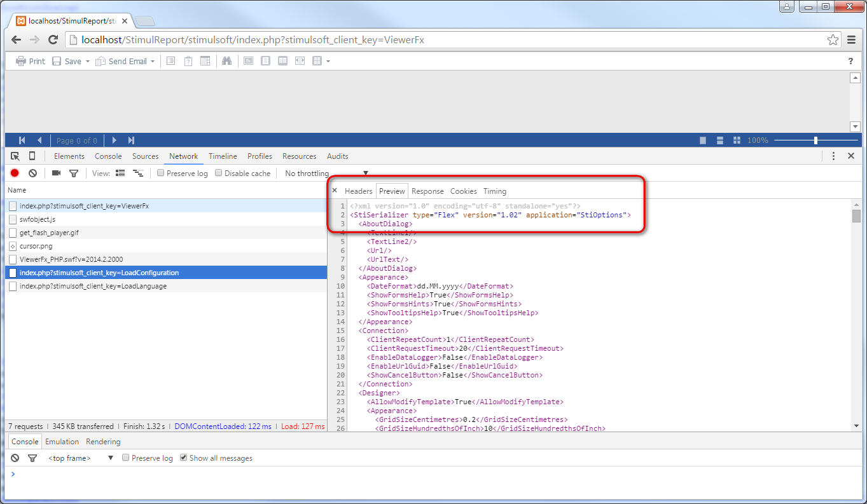
Task: Select single page display mode icon
Action: 703,140
